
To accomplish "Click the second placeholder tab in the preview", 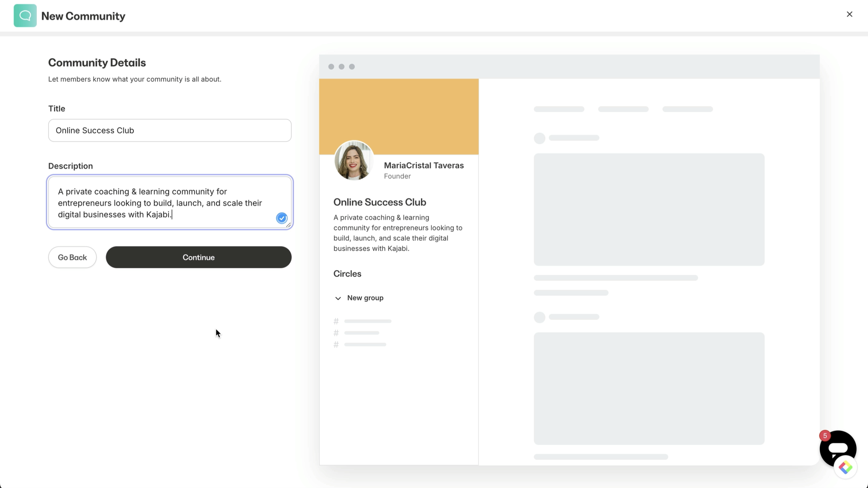I will click(x=623, y=109).
